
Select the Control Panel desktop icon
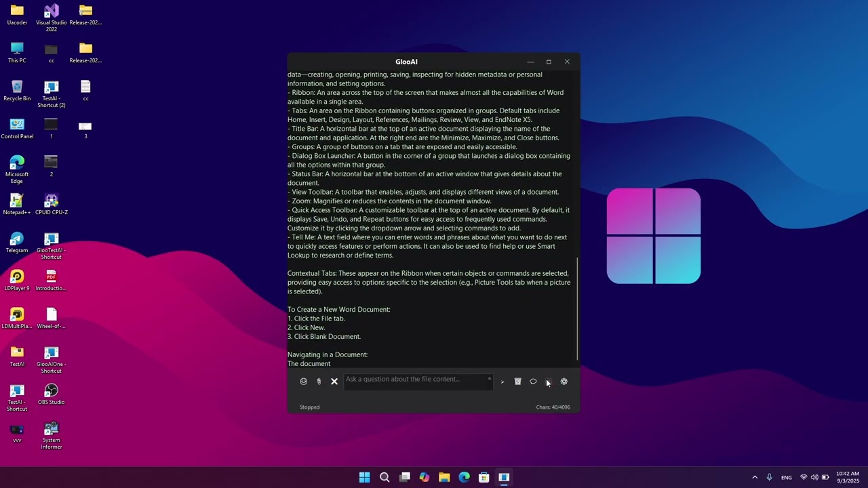point(17,129)
